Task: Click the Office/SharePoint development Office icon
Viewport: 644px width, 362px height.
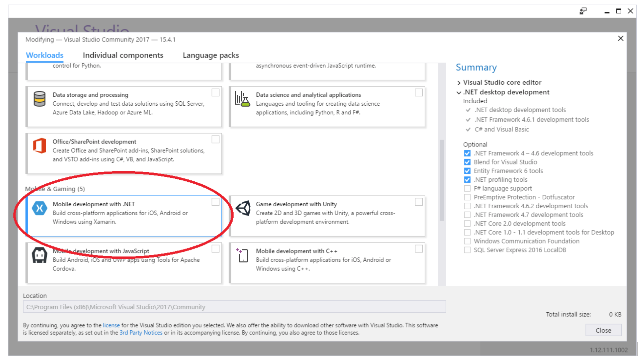Action: [39, 146]
